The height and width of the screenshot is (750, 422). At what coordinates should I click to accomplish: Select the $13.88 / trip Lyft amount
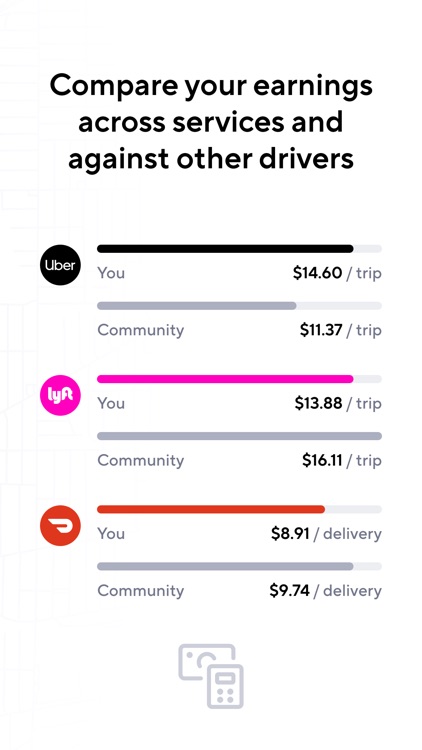tap(338, 403)
